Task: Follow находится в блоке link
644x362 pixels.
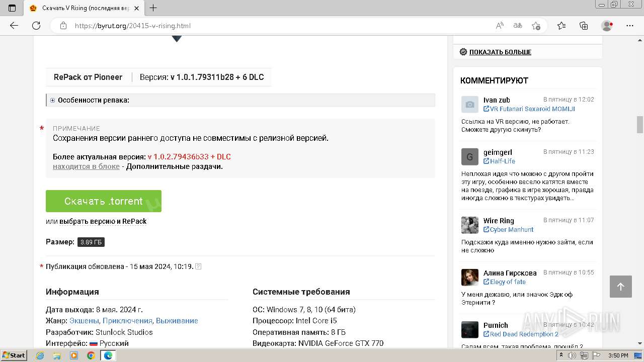Action: (x=86, y=166)
